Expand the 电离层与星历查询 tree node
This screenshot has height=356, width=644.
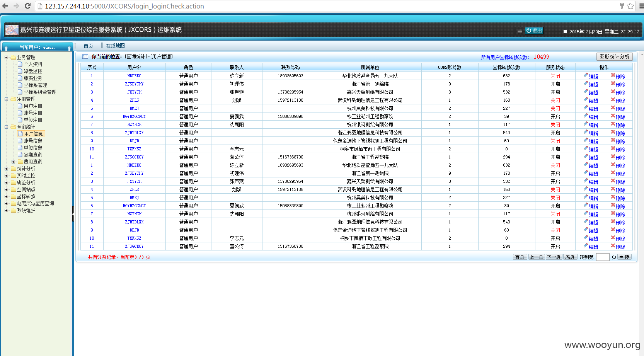[6, 203]
